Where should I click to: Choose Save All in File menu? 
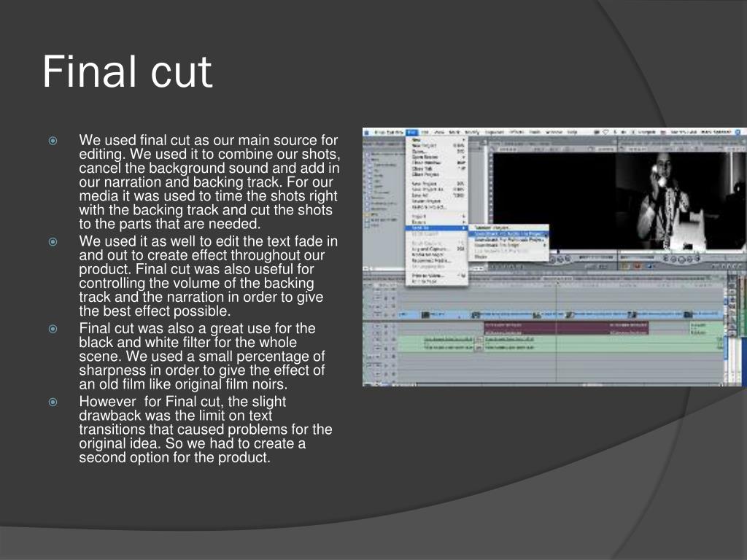(x=436, y=195)
